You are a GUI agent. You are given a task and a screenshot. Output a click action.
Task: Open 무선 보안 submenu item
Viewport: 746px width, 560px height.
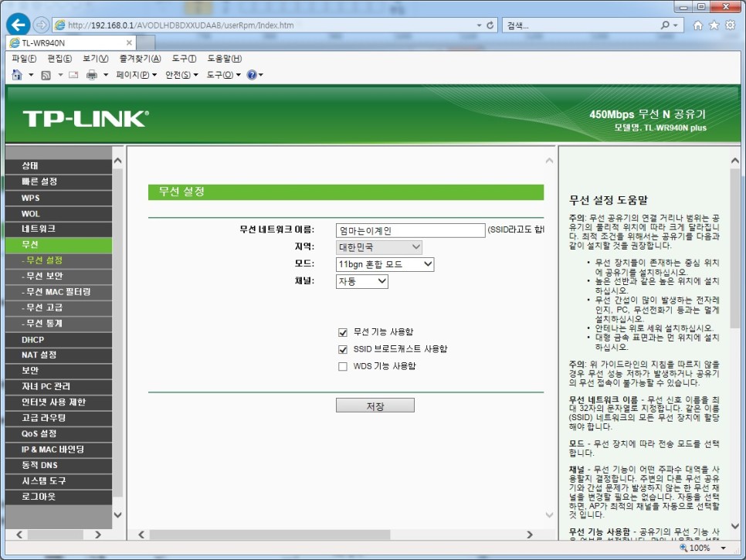pyautogui.click(x=59, y=276)
